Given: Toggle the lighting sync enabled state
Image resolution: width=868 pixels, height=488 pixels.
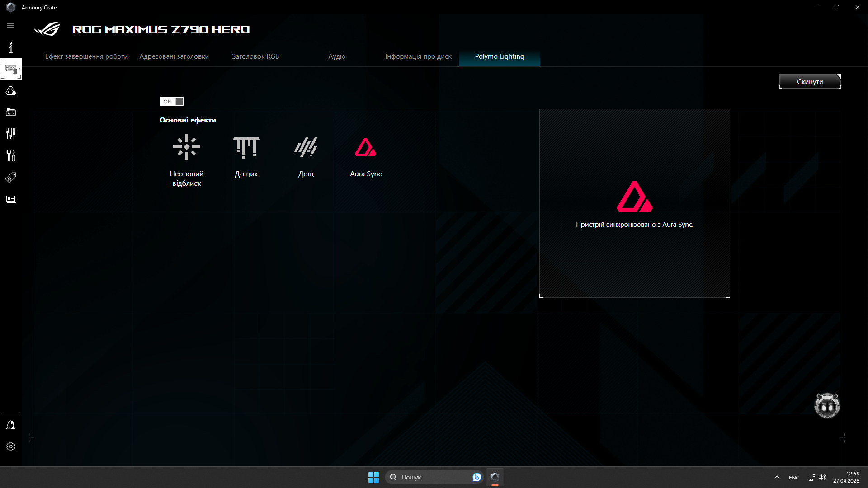Looking at the screenshot, I should (x=172, y=101).
